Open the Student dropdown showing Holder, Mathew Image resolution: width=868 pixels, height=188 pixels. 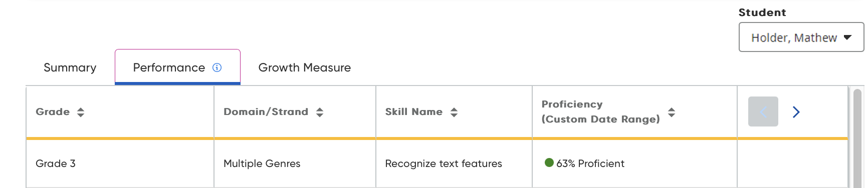[801, 37]
